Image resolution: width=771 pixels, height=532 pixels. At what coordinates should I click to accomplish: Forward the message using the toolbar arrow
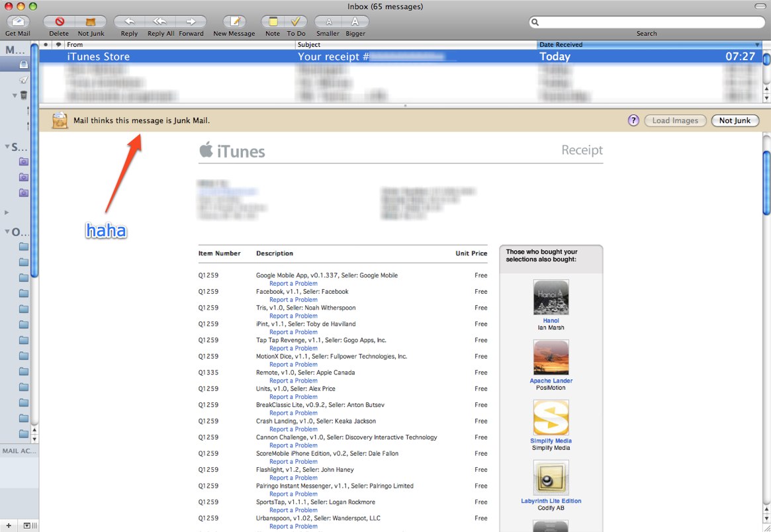point(191,22)
